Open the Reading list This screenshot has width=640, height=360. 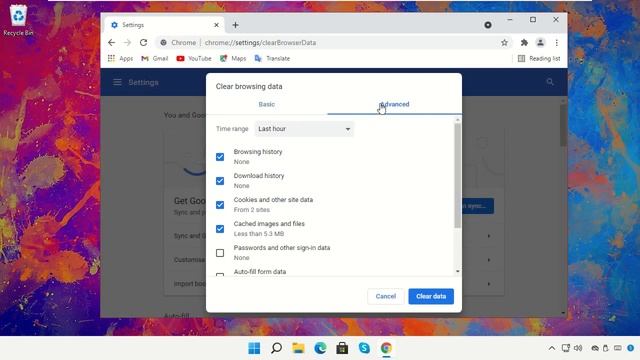539,58
